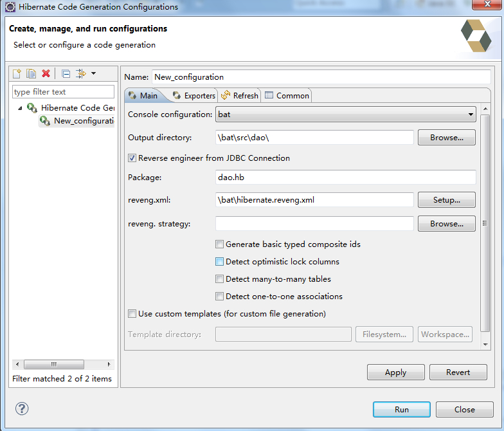Viewport: 504px width, 431px height.
Task: Enable Use custom templates checkbox
Action: 132,314
